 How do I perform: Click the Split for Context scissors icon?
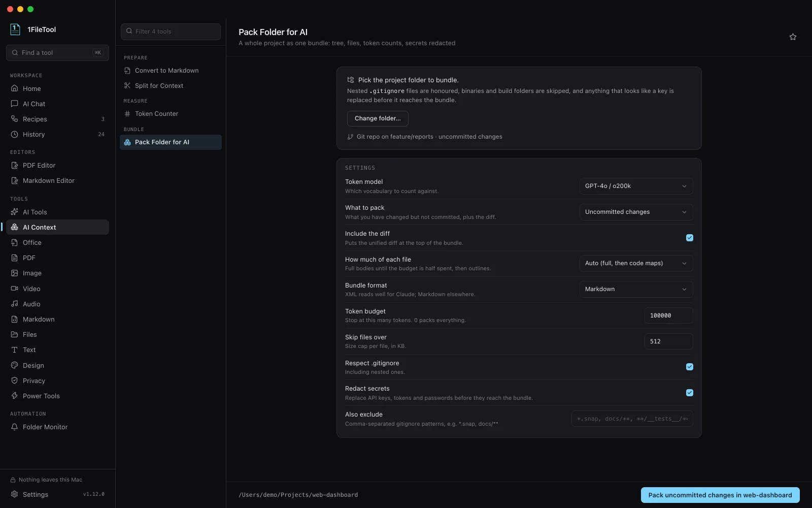pos(127,85)
